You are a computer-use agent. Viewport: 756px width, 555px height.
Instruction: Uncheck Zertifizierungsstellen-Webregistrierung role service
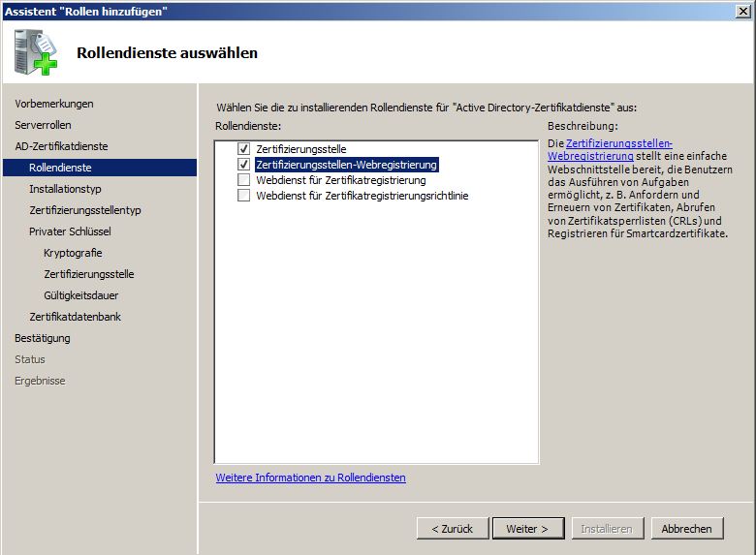[x=243, y=165]
